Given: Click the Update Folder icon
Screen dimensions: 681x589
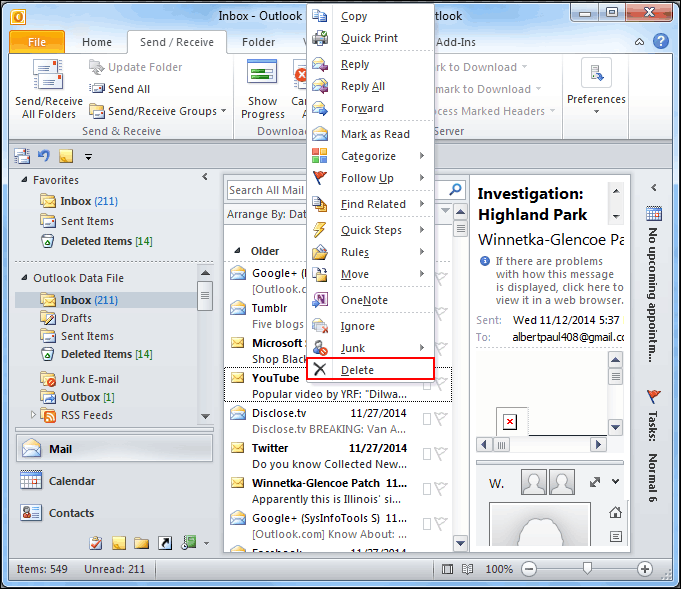Looking at the screenshot, I should coord(96,67).
